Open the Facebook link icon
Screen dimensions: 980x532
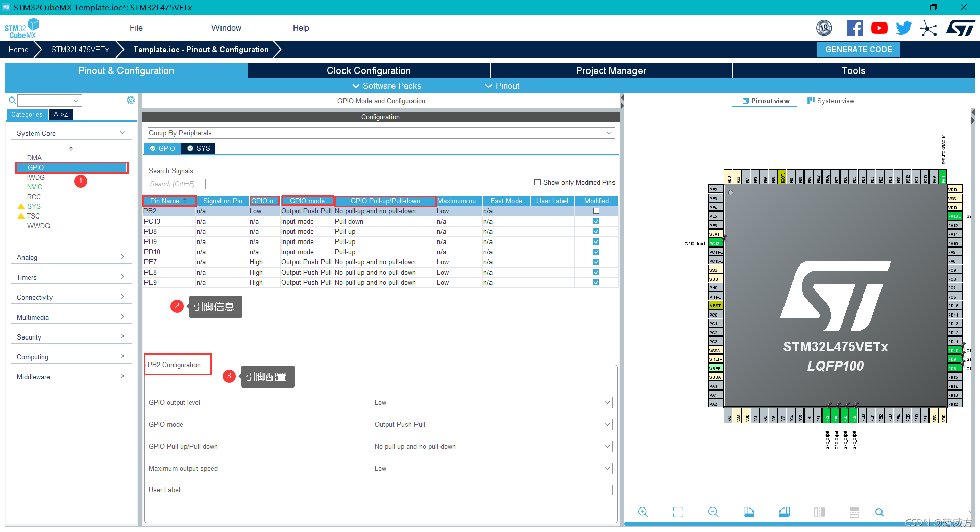854,28
